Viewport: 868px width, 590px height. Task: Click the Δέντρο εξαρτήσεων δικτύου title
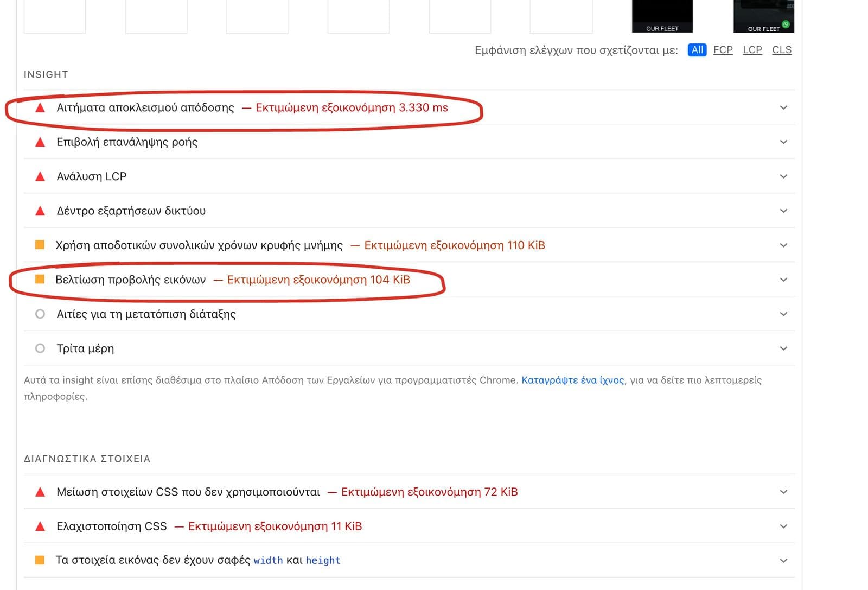coord(131,211)
